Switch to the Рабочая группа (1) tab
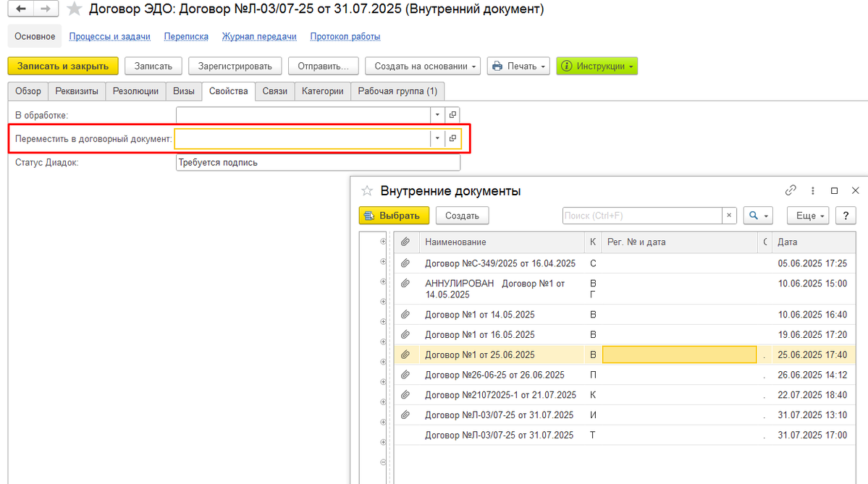This screenshot has width=868, height=484. (x=397, y=91)
